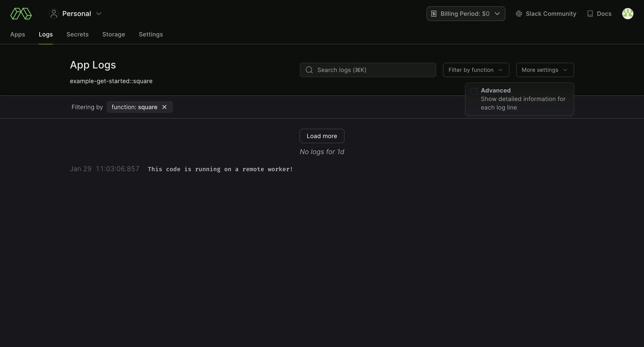
Task: Open the Billing Period dropdown
Action: coord(466,14)
